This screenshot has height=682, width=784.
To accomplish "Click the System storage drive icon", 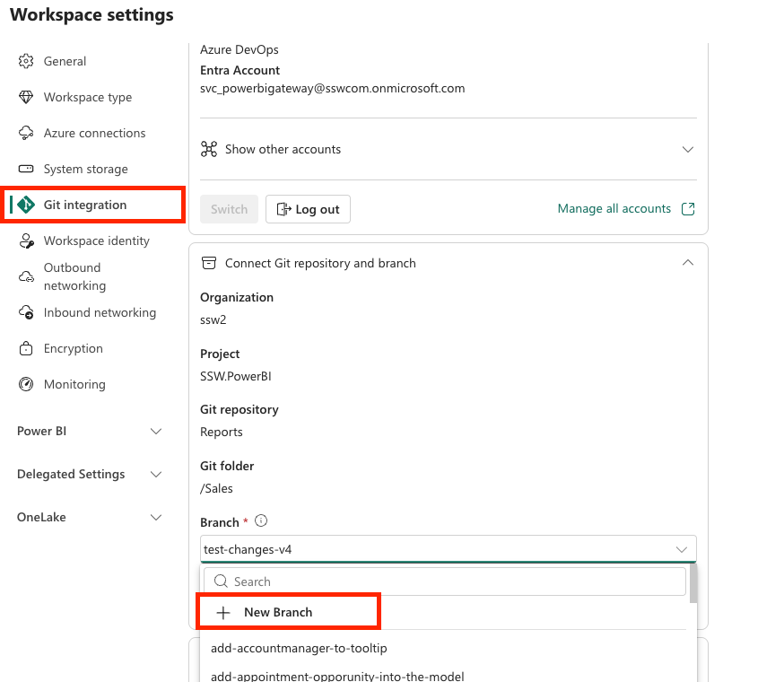I will point(26,169).
